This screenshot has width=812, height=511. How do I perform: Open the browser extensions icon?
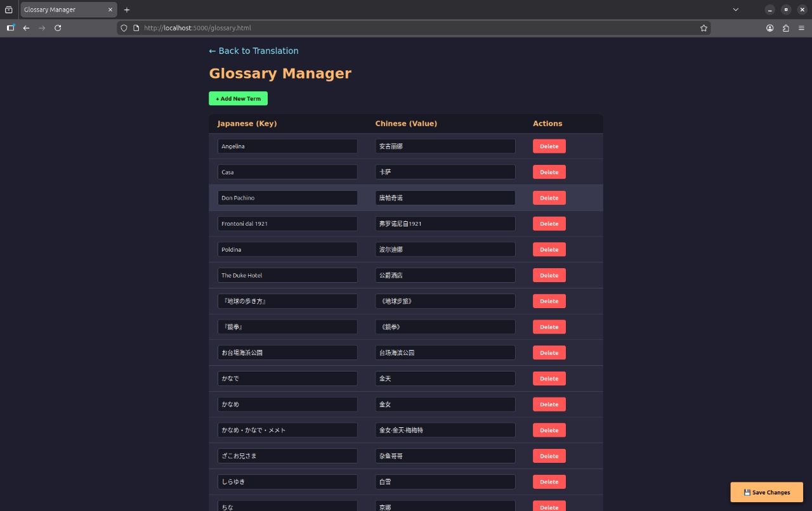click(786, 28)
